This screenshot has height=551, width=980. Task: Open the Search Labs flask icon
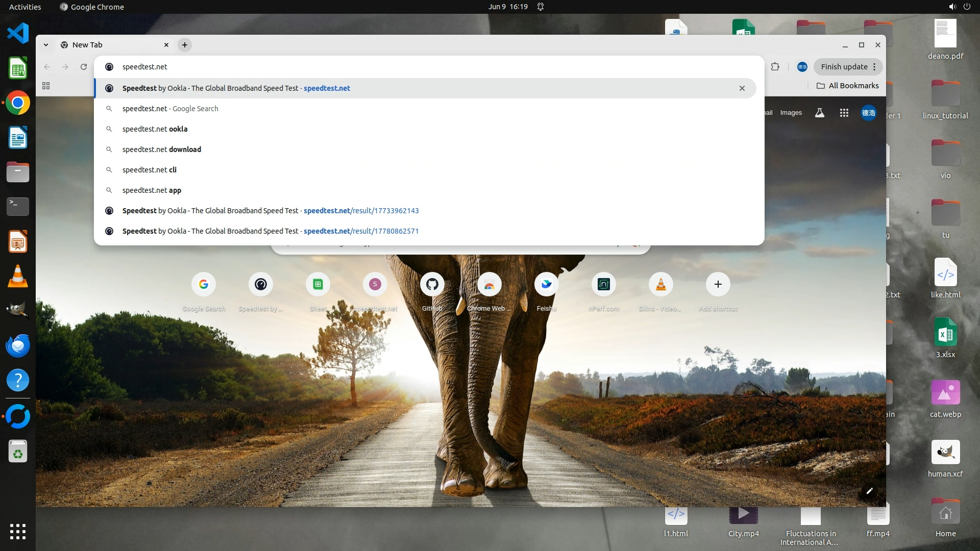(819, 113)
